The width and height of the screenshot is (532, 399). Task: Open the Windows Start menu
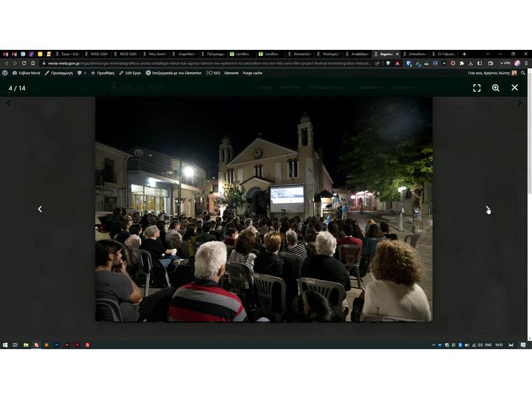click(x=5, y=345)
